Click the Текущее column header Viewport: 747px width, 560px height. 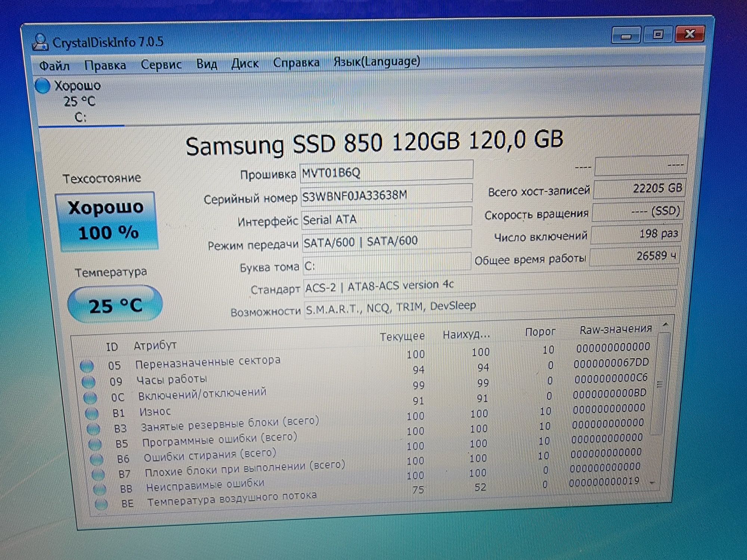402,337
